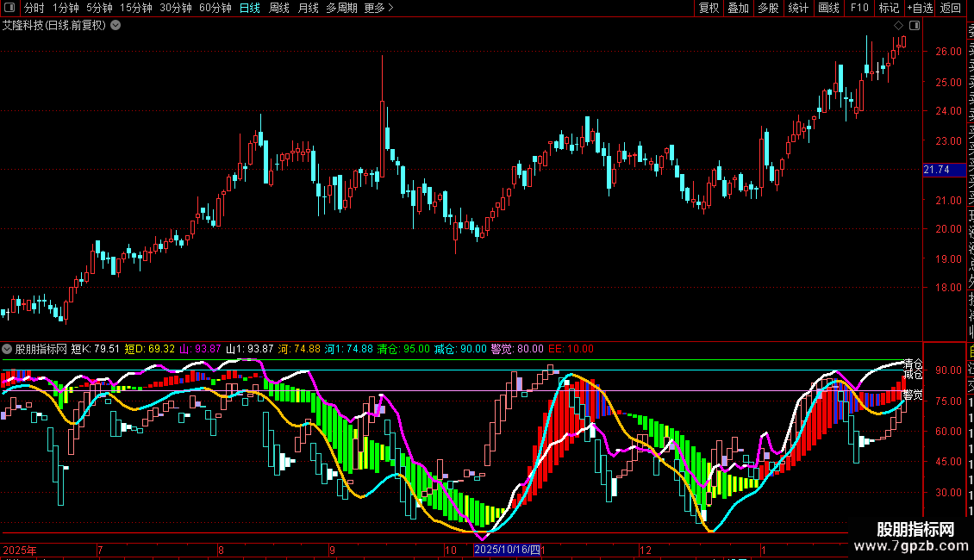The width and height of the screenshot is (974, 560).
Task: Toggle the right panel icon near price axis
Action: point(915,26)
